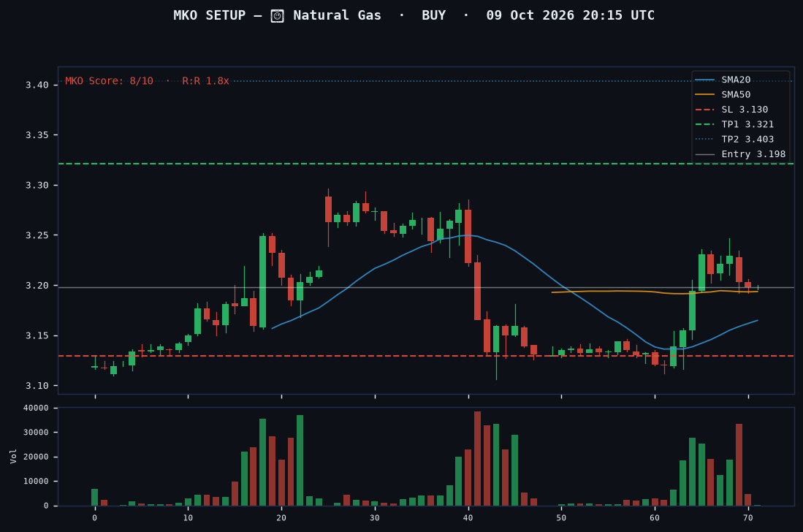
Task: Click the tallest green candlestick in price chart
Action: pyautogui.click(x=263, y=281)
